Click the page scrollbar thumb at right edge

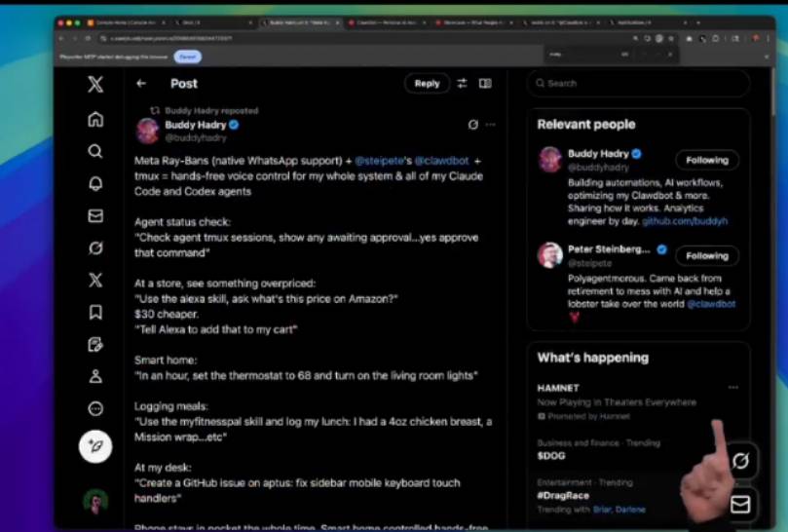(773, 93)
